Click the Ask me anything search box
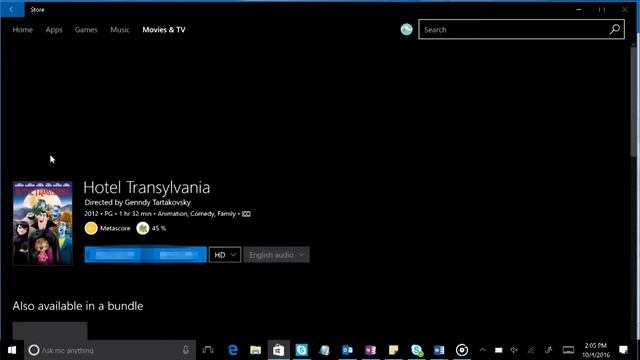 [x=110, y=350]
